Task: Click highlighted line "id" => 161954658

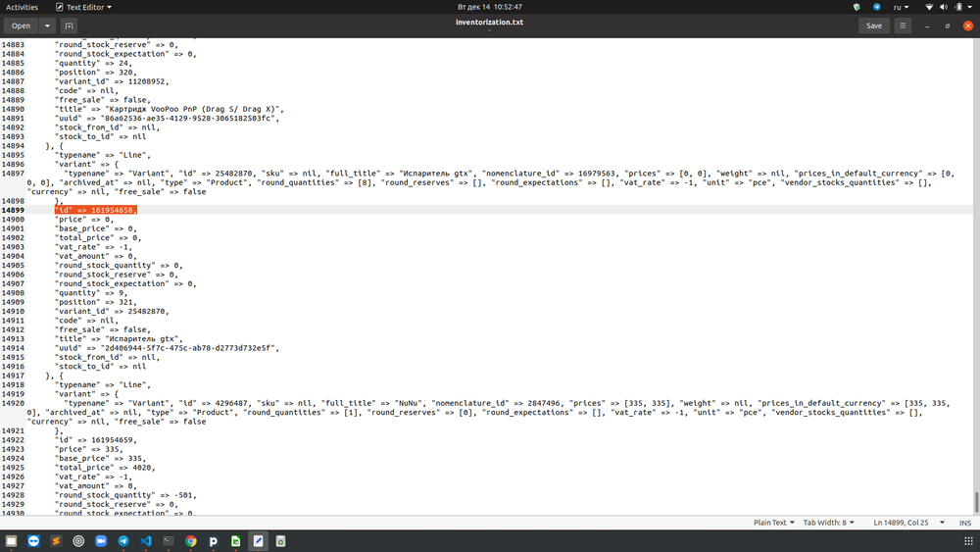Action: [96, 210]
